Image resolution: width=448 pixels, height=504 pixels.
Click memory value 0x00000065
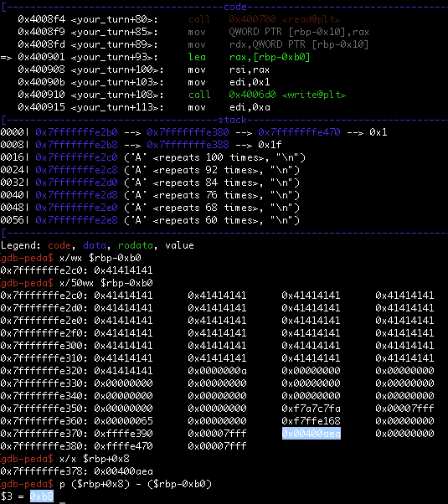(x=123, y=421)
